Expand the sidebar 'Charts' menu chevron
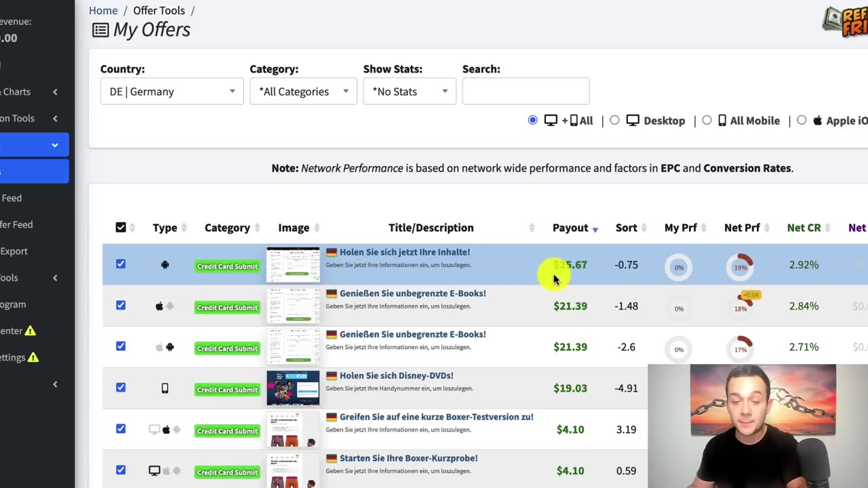 pos(55,92)
